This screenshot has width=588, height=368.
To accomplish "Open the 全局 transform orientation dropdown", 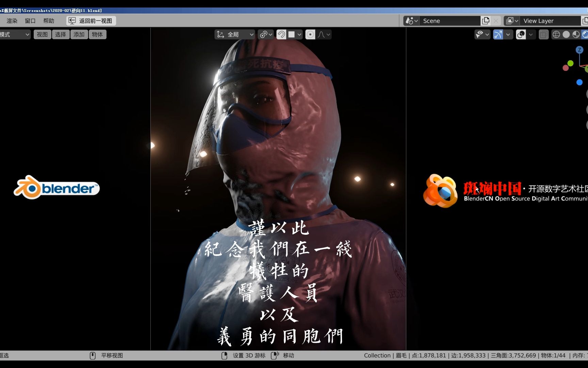I will (235, 34).
